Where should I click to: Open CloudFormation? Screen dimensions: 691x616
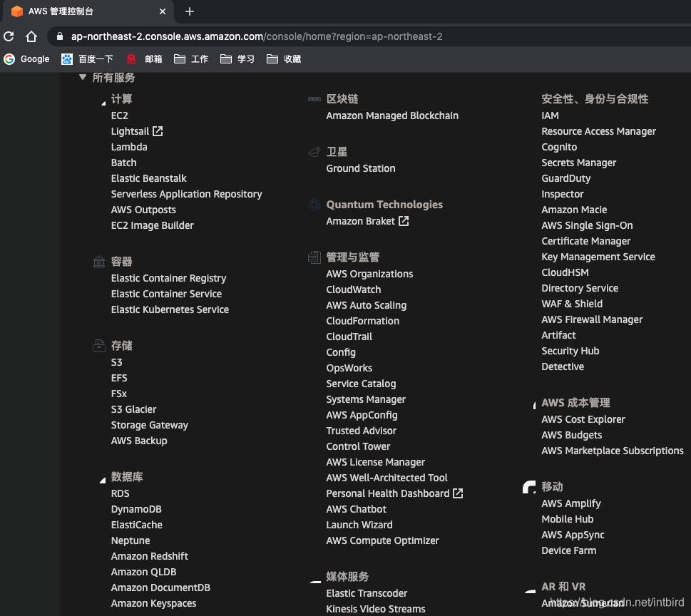click(x=363, y=321)
